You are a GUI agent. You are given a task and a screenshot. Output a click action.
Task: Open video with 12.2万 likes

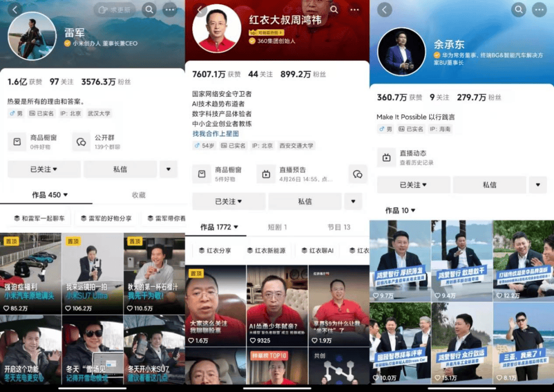pos(524,261)
